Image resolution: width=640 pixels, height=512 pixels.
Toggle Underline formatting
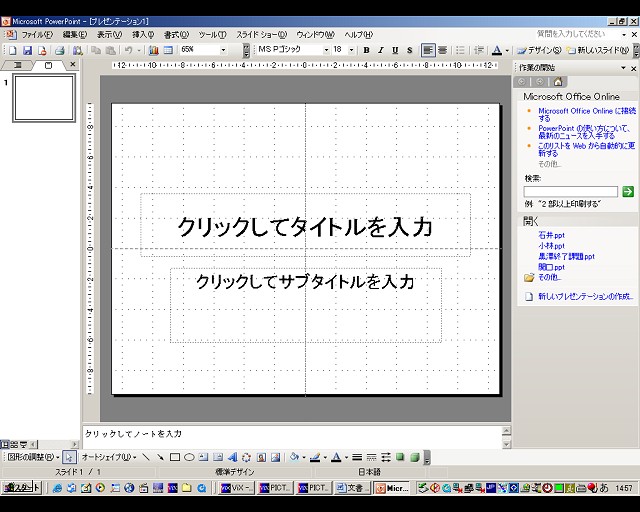click(395, 50)
